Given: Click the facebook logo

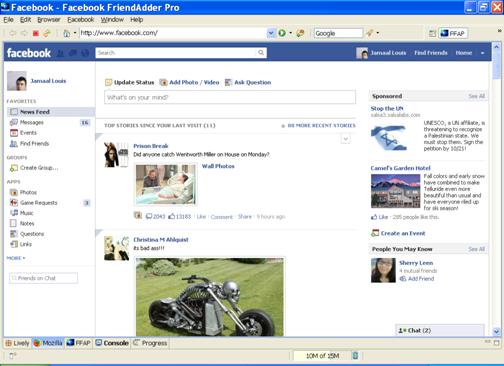Looking at the screenshot, I should coord(29,53).
